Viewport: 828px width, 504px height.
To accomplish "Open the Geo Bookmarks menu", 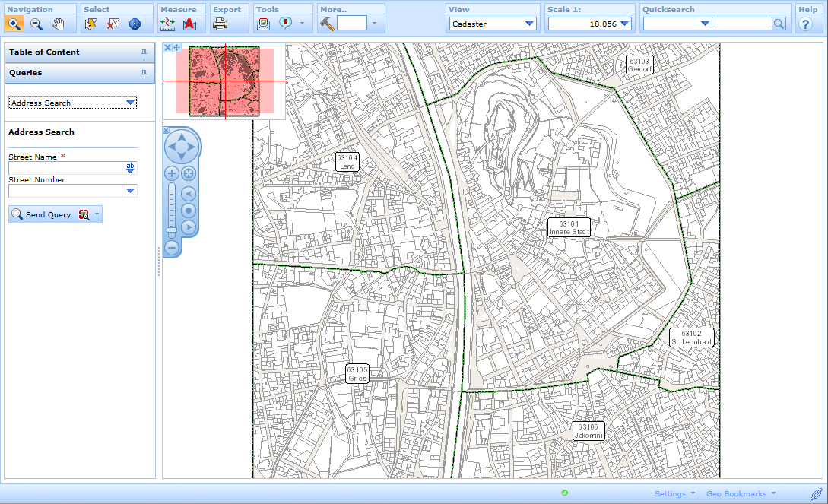I will tap(736, 493).
